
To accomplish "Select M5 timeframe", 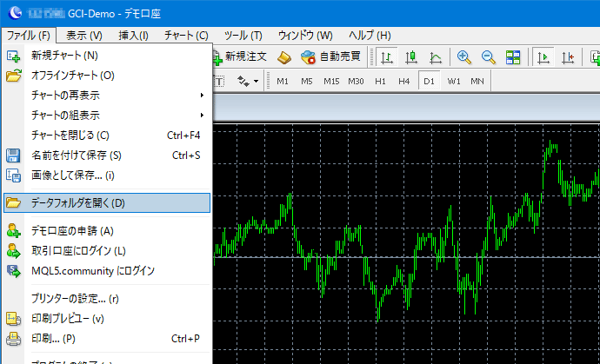I will (x=307, y=81).
